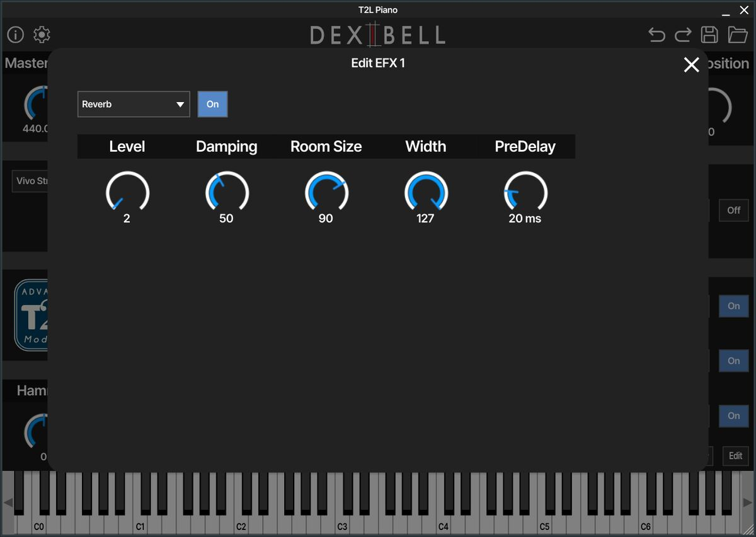Image resolution: width=756 pixels, height=537 pixels.
Task: Click the info icon in top-left
Action: coord(15,35)
